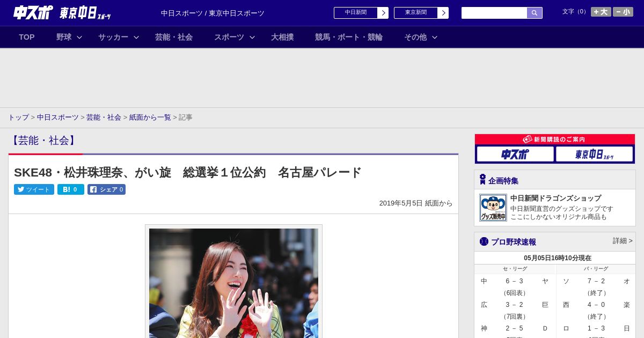The image size is (644, 338).
Task: Click the 西 4－0 楽 score row
Action: tap(596, 305)
